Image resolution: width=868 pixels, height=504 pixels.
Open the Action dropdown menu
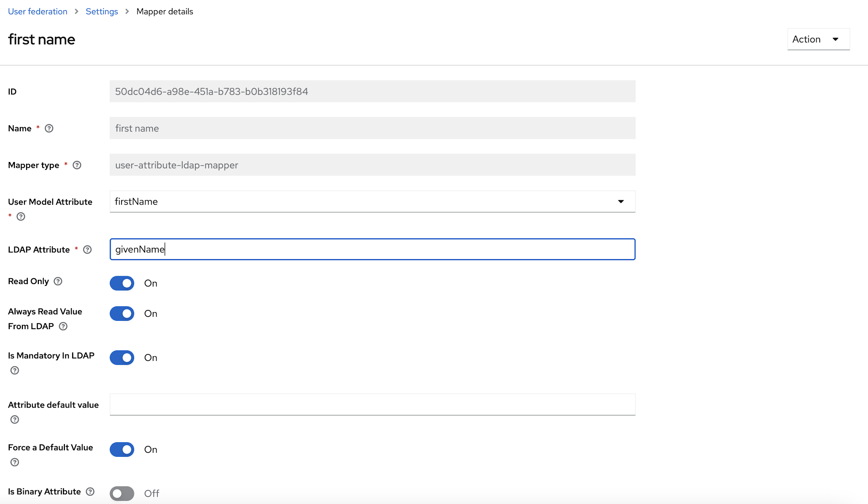coord(818,39)
